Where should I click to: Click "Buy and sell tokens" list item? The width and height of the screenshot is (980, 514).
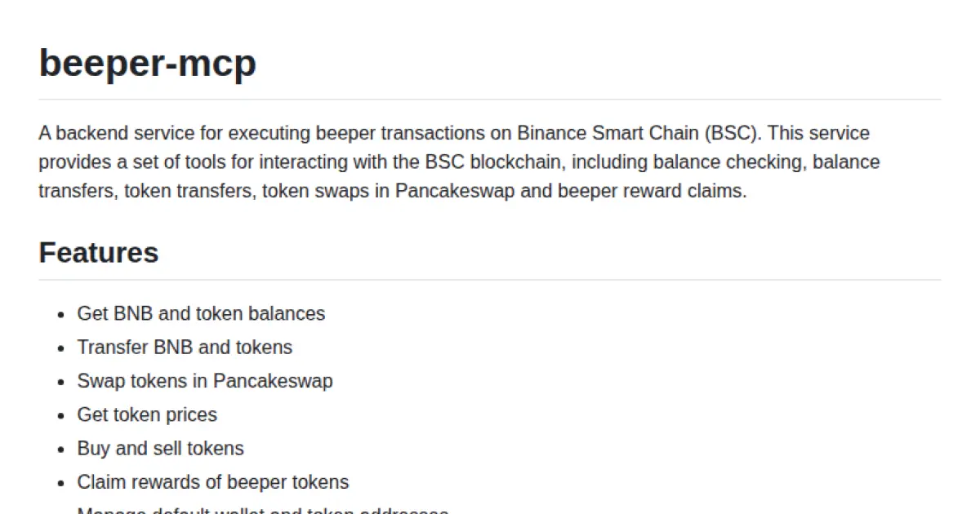pos(160,449)
